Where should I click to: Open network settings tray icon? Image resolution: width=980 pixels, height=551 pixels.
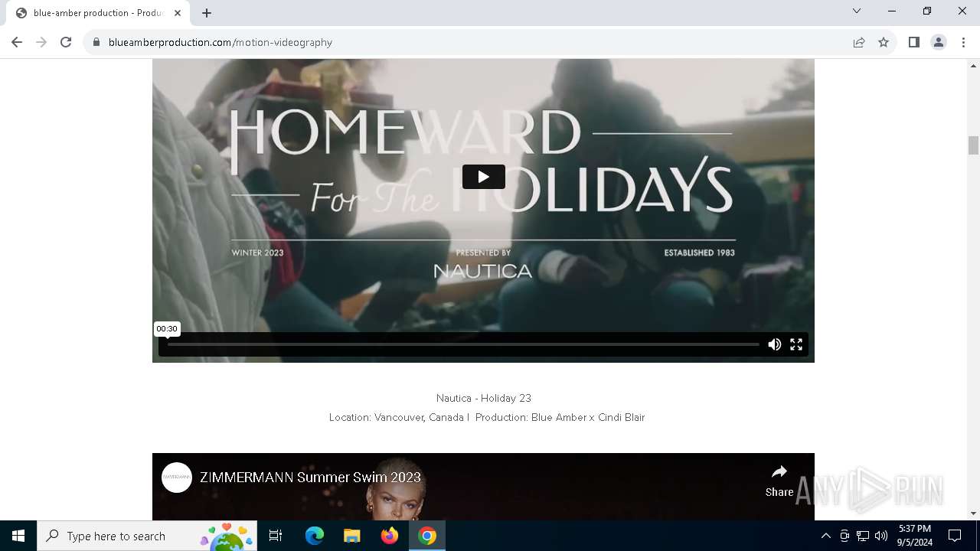(x=863, y=536)
